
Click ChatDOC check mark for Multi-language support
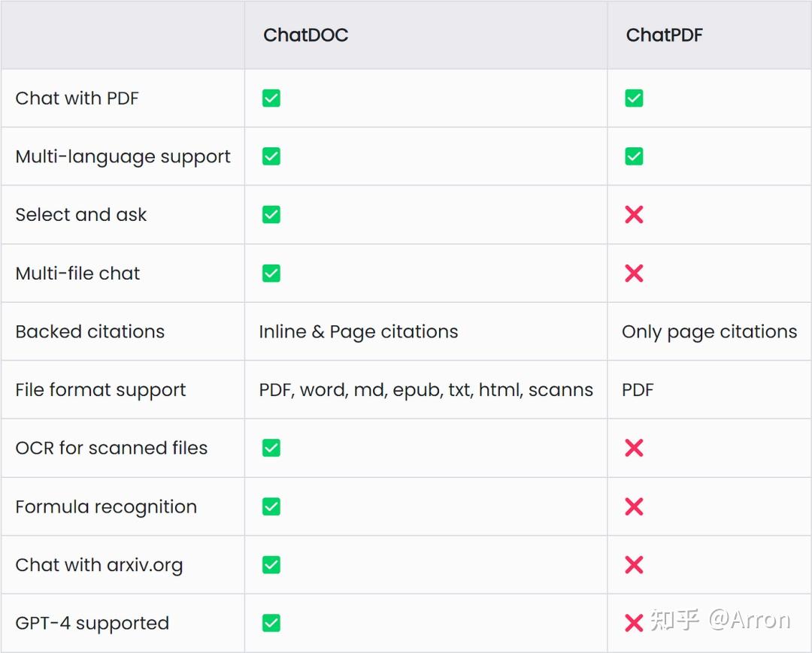[x=271, y=156]
